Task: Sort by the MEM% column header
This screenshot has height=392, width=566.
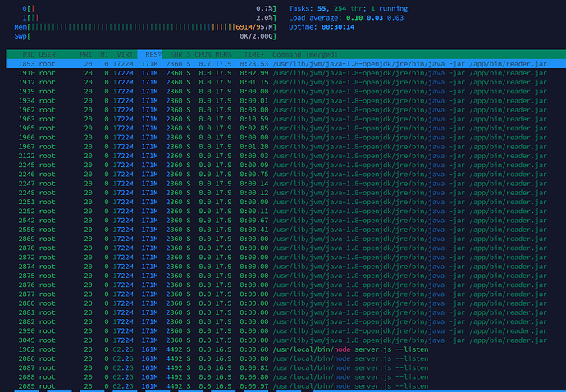Action: pyautogui.click(x=223, y=54)
